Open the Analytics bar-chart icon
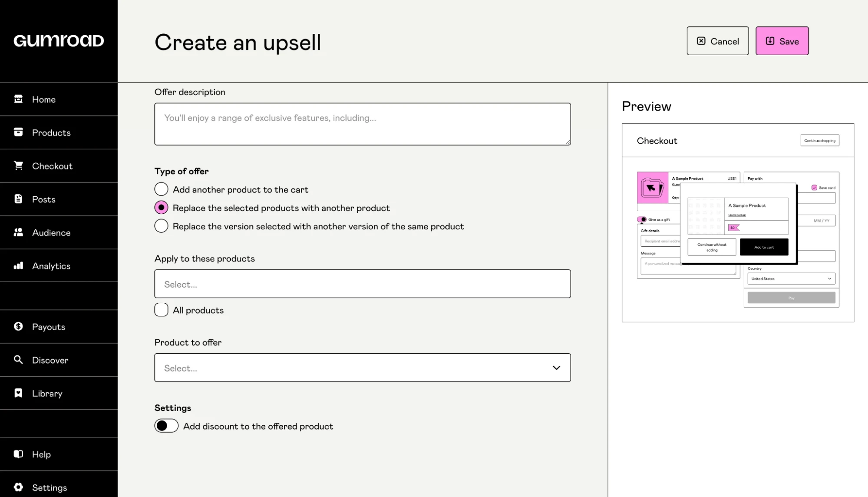Screen dimensions: 868x497 coord(18,265)
